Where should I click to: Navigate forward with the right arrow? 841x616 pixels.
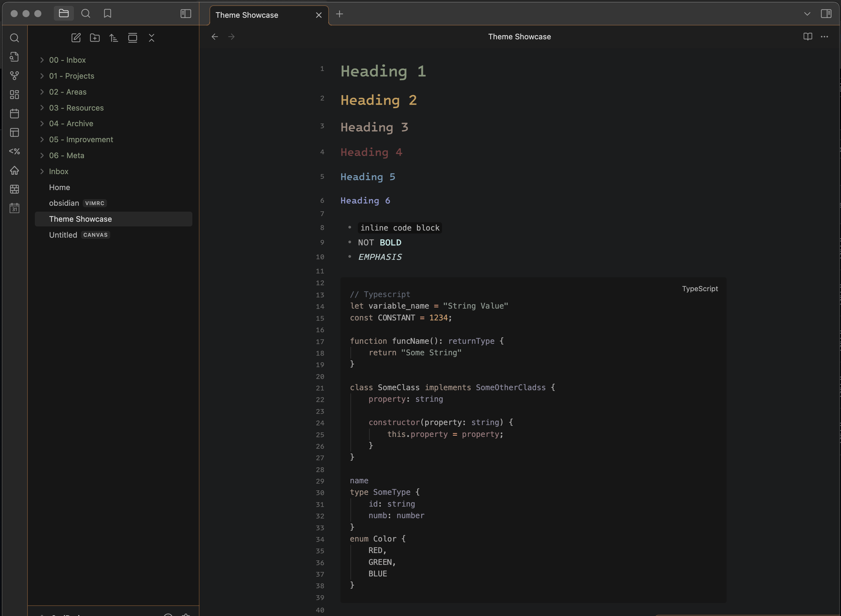pyautogui.click(x=231, y=37)
